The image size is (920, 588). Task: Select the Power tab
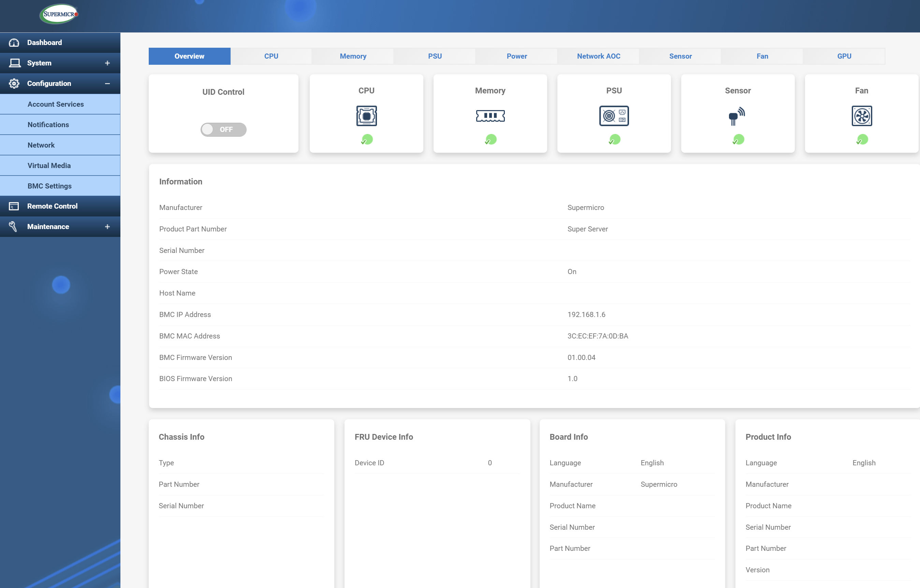pos(516,56)
